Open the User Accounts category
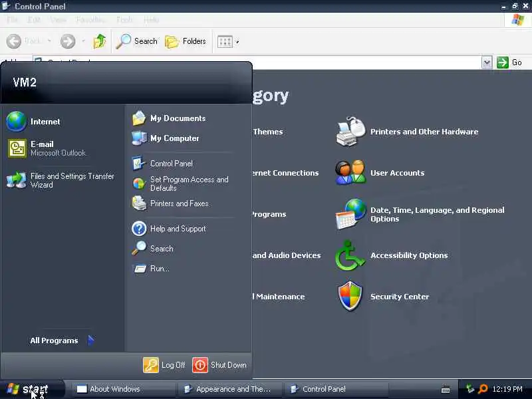The width and height of the screenshot is (532, 399). tap(380, 173)
